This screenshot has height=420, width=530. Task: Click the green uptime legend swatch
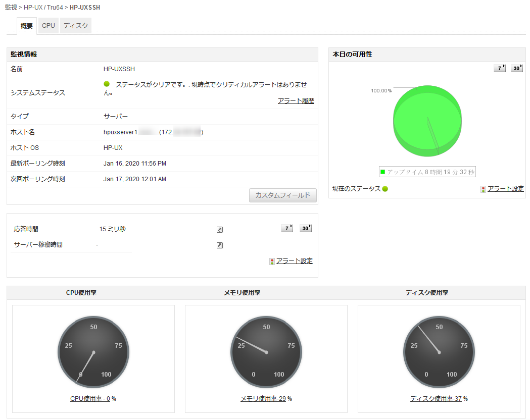tap(383, 172)
